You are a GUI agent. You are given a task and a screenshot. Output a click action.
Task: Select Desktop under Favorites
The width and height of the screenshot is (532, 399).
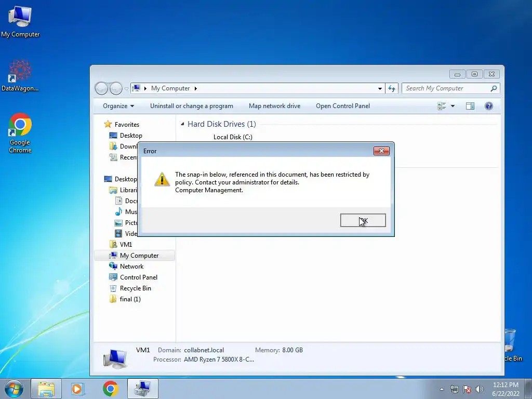[131, 136]
